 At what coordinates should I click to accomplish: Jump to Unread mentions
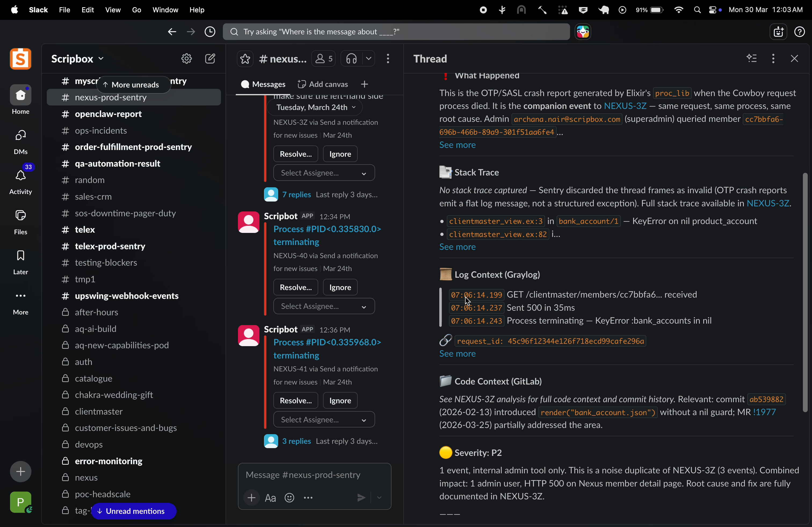click(x=133, y=511)
